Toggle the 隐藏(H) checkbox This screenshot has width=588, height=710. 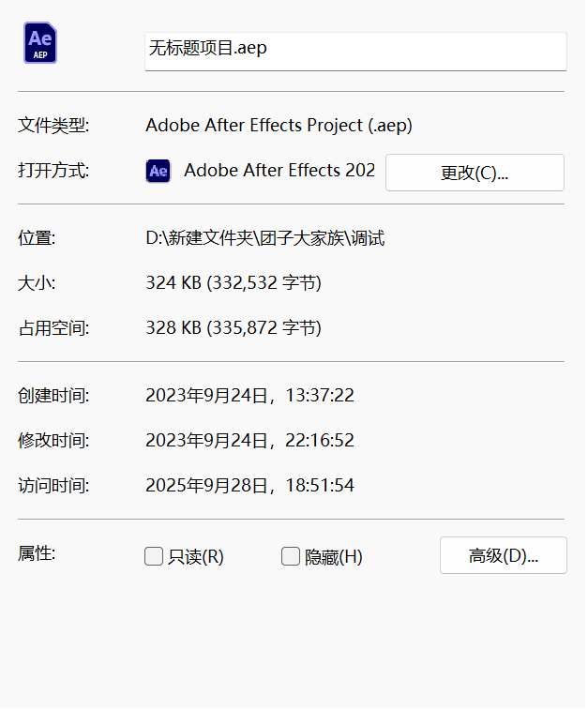click(291, 557)
